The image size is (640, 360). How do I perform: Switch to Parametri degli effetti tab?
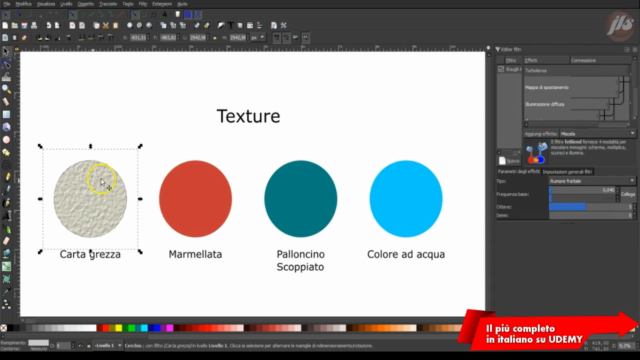click(x=518, y=171)
